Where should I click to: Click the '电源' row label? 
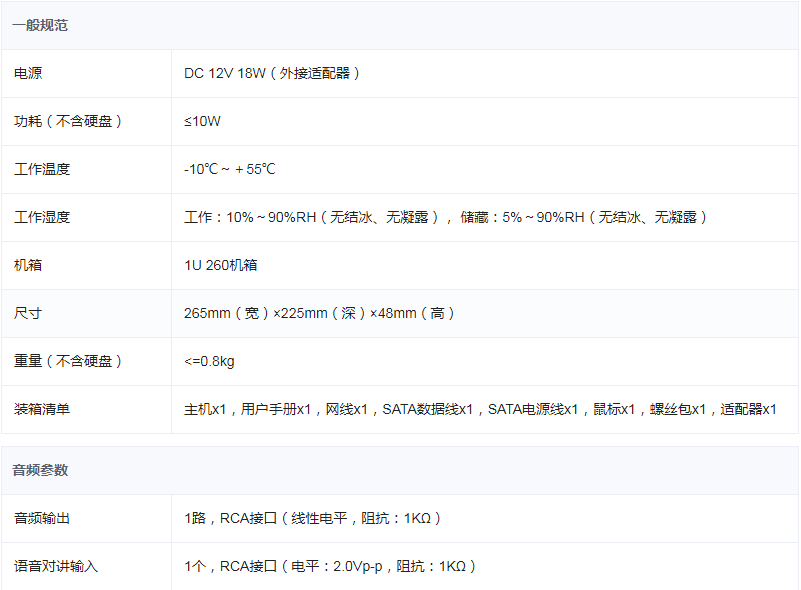pyautogui.click(x=28, y=74)
